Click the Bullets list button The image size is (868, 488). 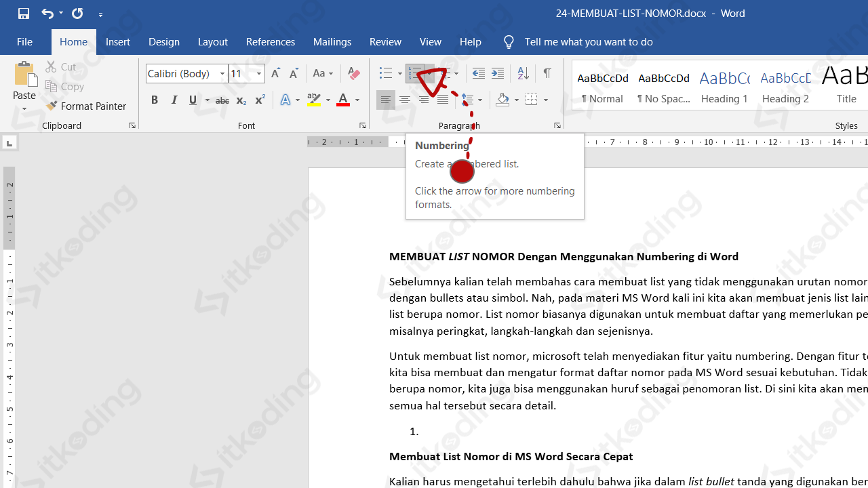click(x=386, y=73)
